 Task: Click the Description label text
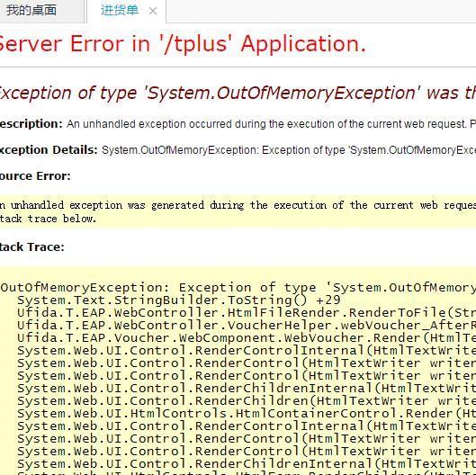(31, 124)
